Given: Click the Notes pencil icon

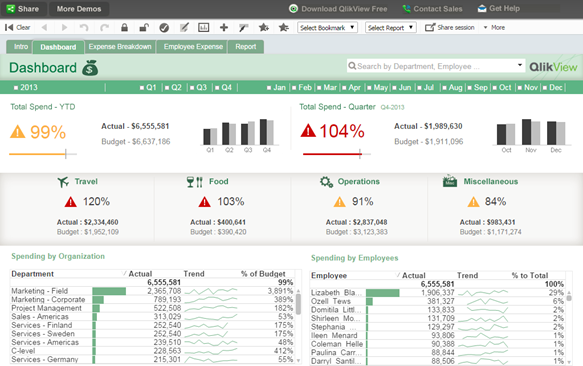Looking at the screenshot, I should point(184,28).
